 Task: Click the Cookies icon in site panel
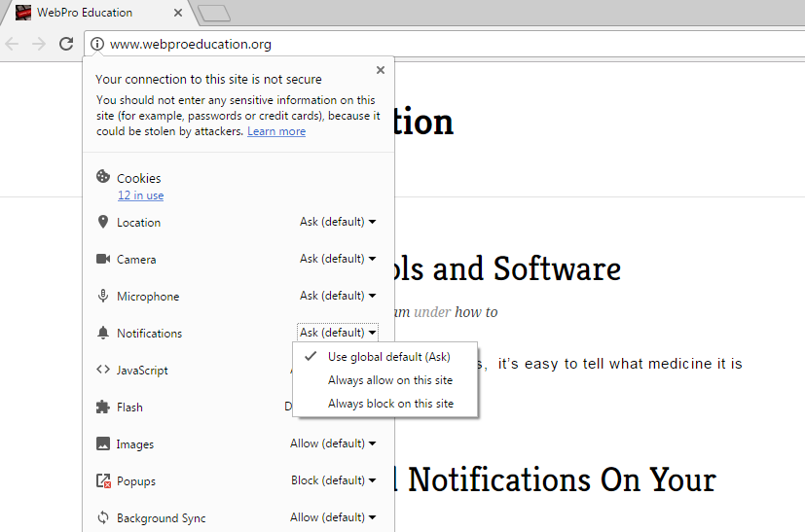coord(103,177)
